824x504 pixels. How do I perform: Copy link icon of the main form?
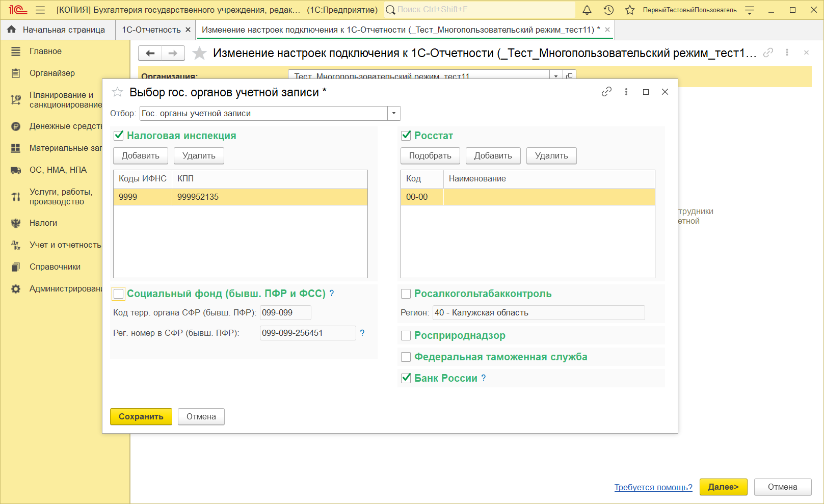[x=768, y=52]
